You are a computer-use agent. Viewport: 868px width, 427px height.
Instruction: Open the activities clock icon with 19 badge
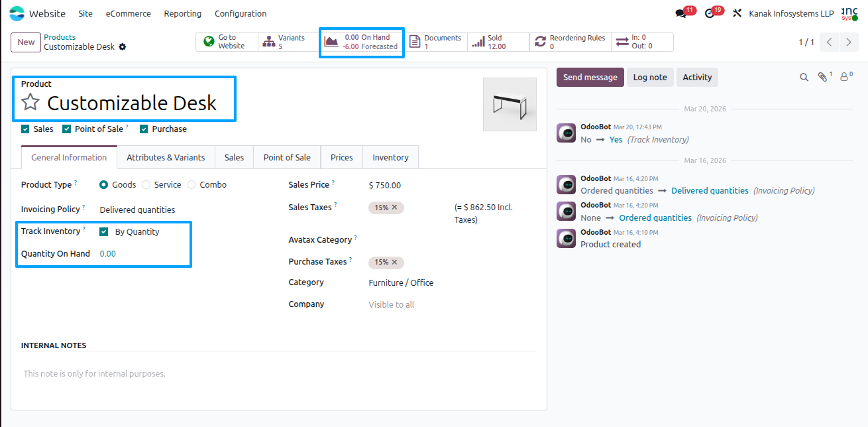(x=710, y=13)
